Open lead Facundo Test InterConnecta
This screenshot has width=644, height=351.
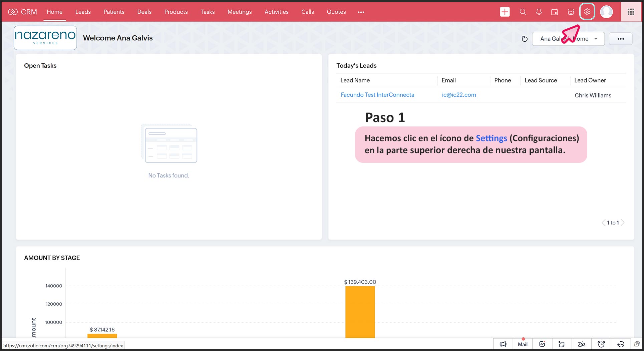(377, 95)
